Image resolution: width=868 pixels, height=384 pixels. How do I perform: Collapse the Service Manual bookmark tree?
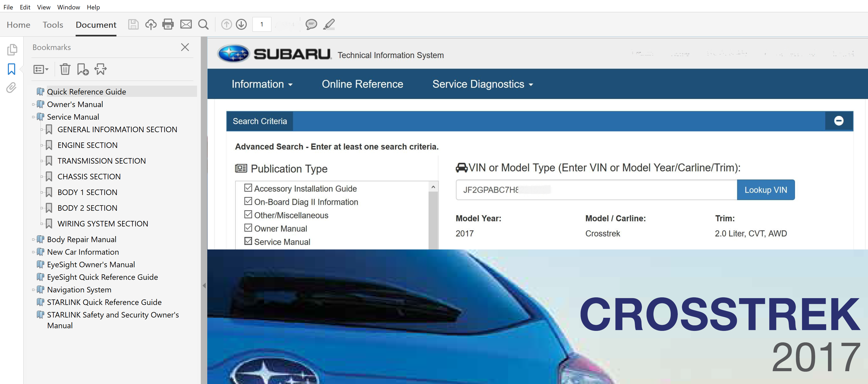tap(33, 117)
